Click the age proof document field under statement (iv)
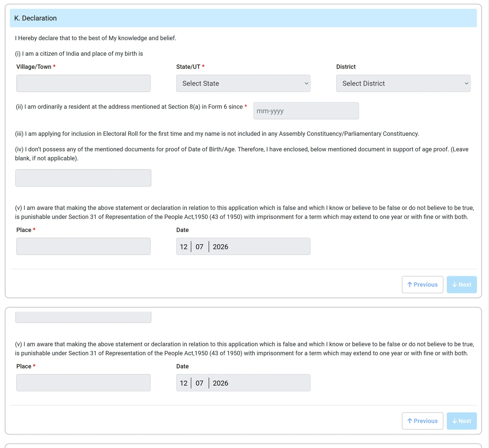 click(83, 178)
